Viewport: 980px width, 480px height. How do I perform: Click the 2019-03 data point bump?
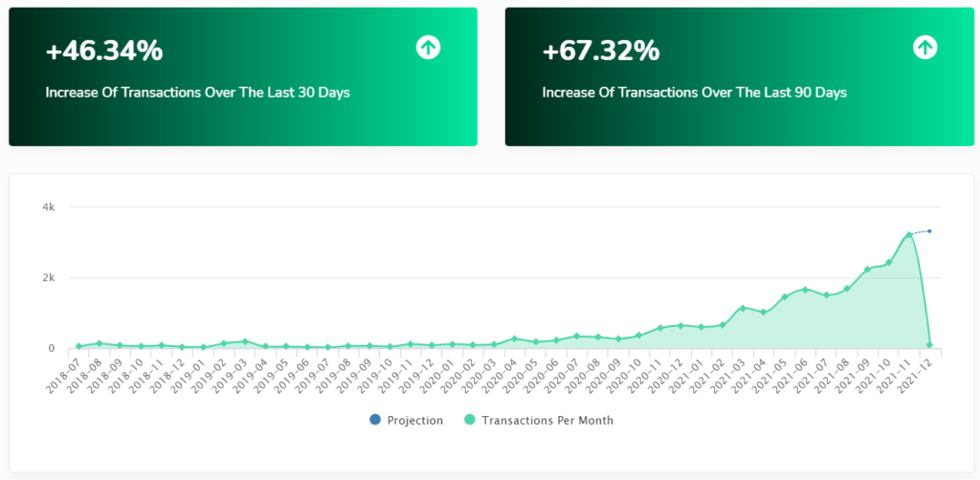point(244,341)
